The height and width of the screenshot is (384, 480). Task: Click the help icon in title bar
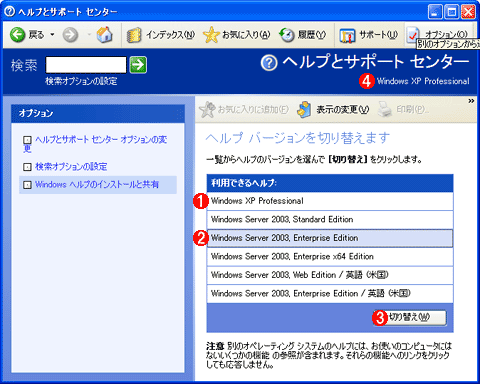pyautogui.click(x=9, y=11)
